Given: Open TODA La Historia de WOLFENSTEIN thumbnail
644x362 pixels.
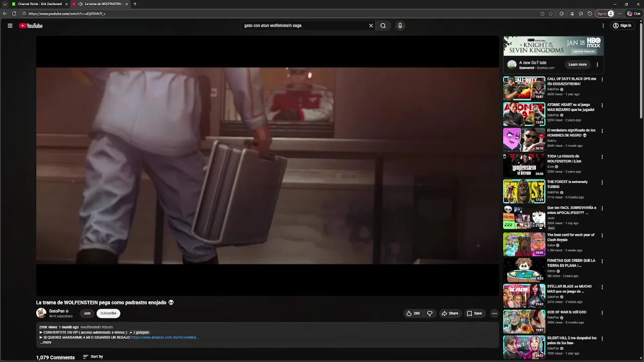Looking at the screenshot, I should (524, 165).
